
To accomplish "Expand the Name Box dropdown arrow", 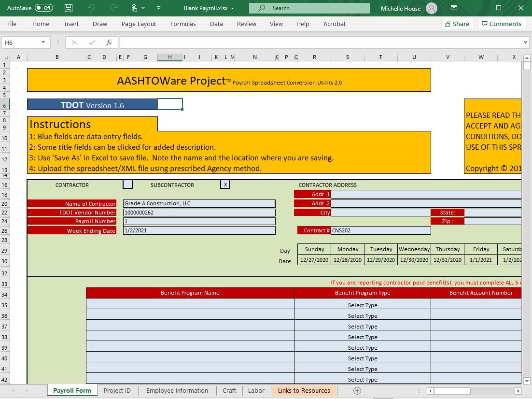I will tap(43, 43).
